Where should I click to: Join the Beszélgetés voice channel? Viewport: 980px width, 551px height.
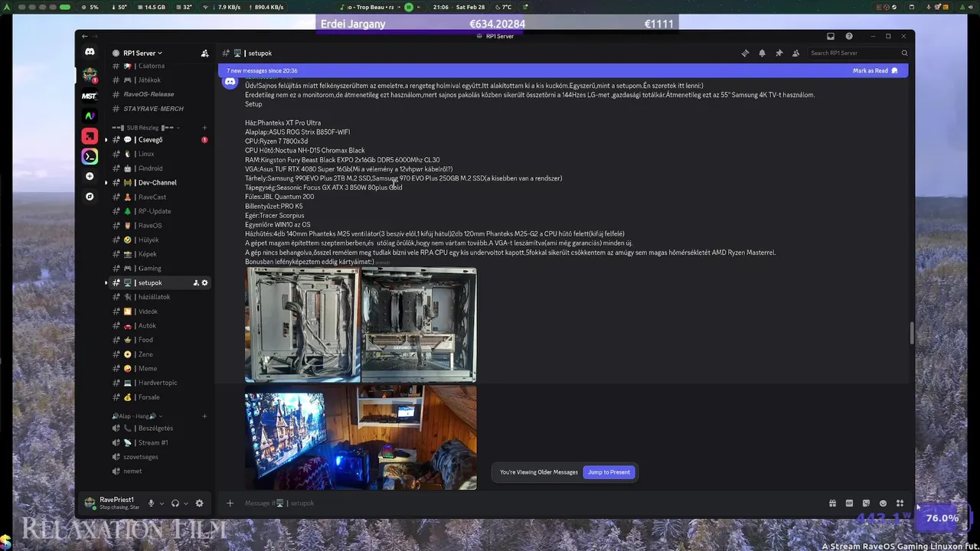pyautogui.click(x=159, y=429)
